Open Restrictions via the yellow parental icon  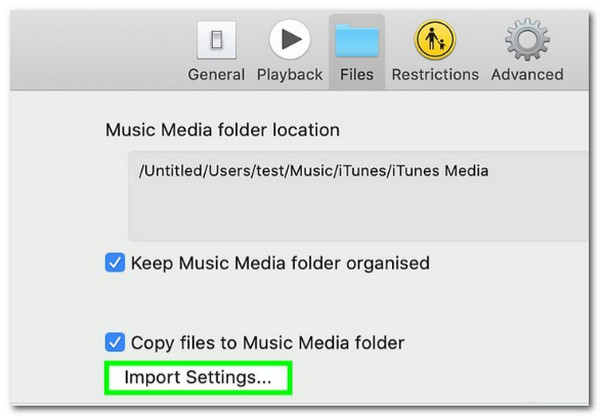(x=435, y=40)
